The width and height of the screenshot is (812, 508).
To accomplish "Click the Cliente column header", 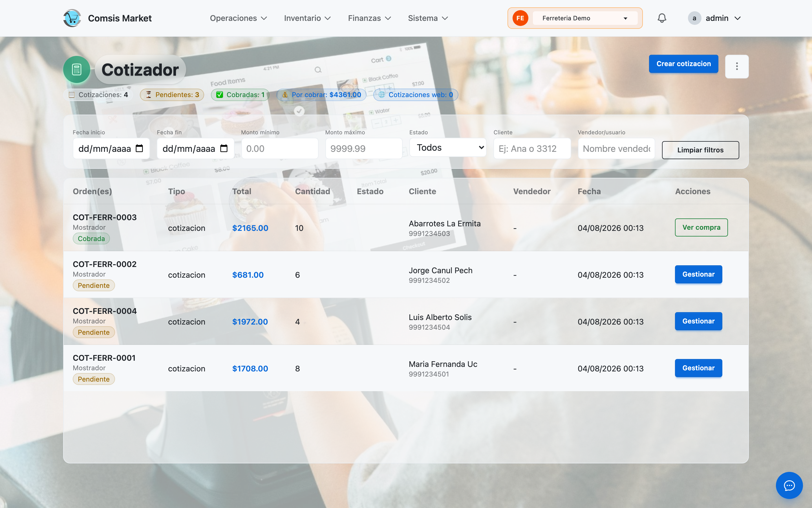I will [x=422, y=192].
